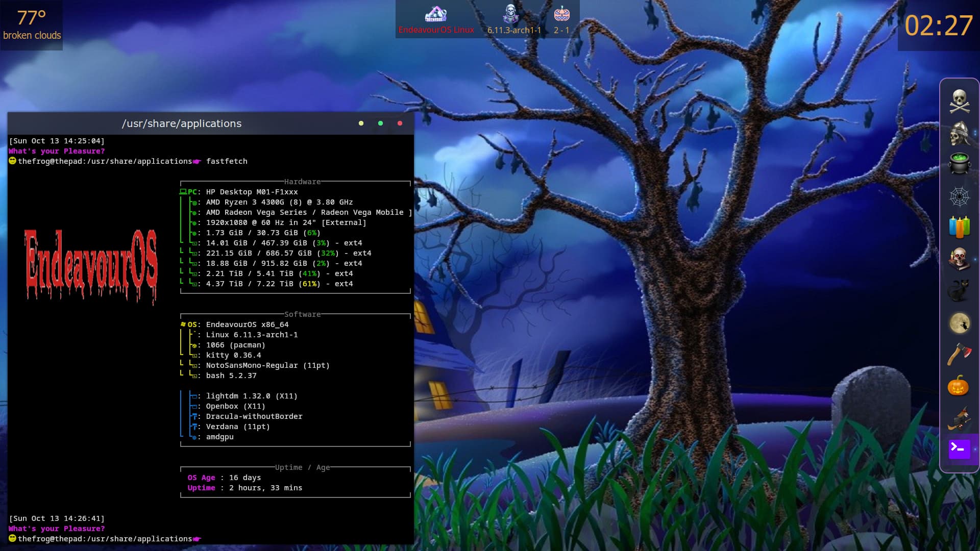This screenshot has height=551, width=980.
Task: Click the '18.88 GiB / 915.82 GiB' disk line
Action: pos(284,263)
